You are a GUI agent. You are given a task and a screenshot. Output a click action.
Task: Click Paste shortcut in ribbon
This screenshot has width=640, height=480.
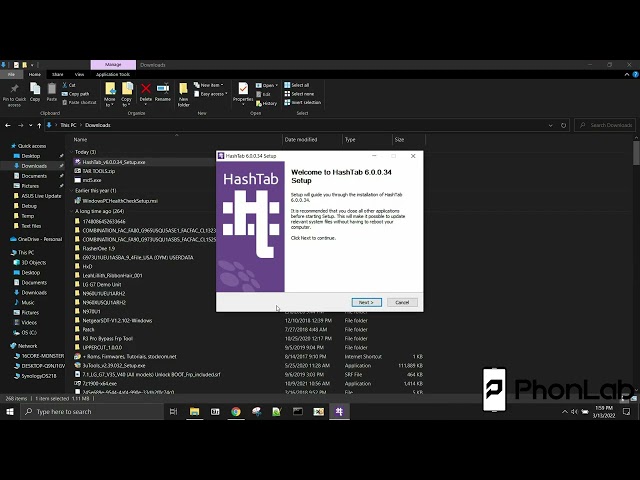[79, 102]
